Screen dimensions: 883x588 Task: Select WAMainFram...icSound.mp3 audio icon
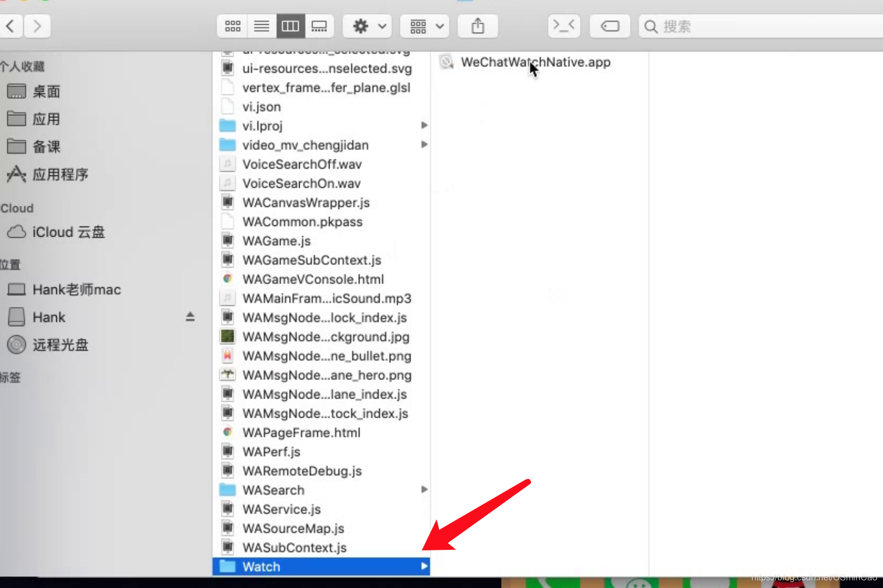click(228, 298)
